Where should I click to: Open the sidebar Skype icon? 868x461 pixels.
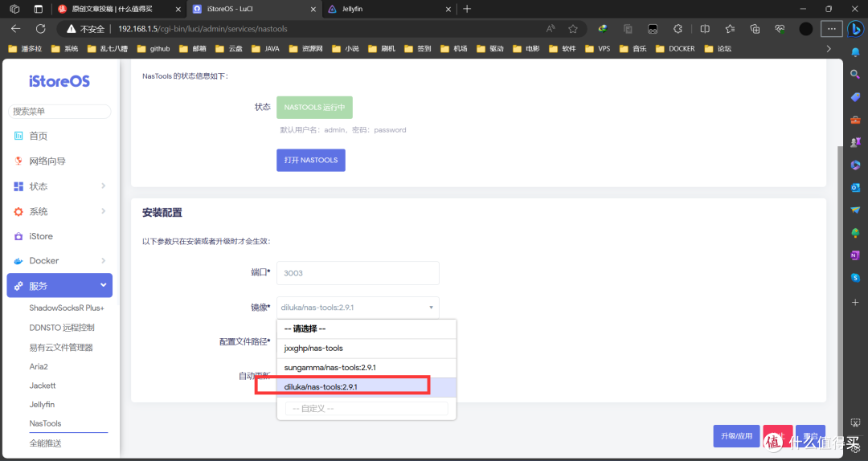coord(855,278)
